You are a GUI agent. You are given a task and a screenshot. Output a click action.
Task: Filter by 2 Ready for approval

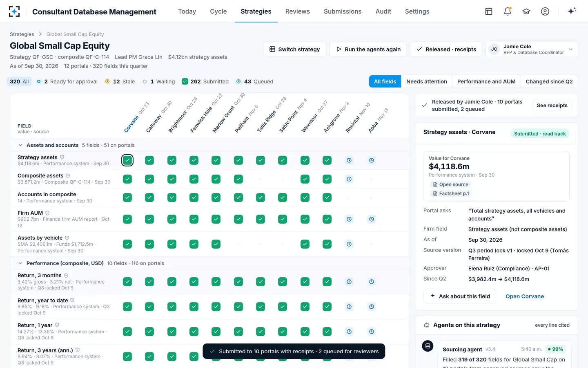67,81
